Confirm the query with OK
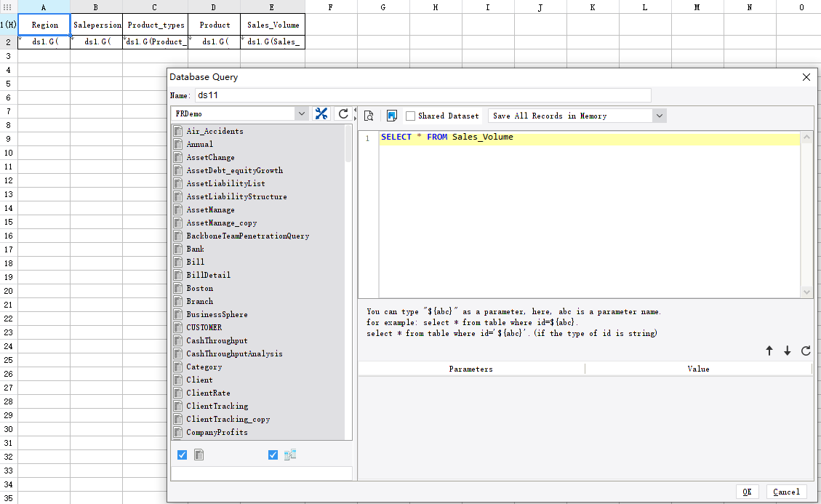 click(x=747, y=491)
